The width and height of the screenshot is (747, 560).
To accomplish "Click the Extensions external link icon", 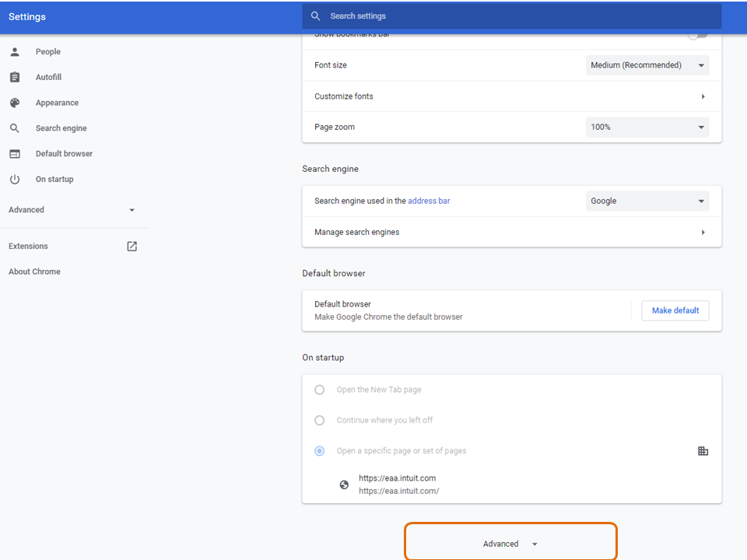I will coord(132,247).
